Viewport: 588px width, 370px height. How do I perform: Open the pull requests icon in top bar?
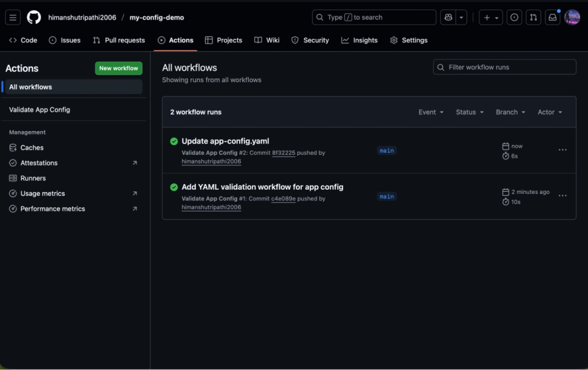click(533, 18)
